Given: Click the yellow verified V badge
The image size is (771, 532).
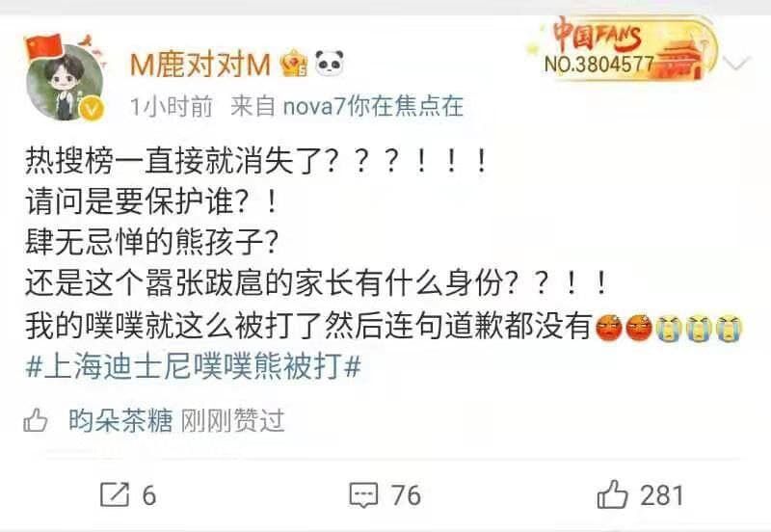Looking at the screenshot, I should [x=92, y=108].
